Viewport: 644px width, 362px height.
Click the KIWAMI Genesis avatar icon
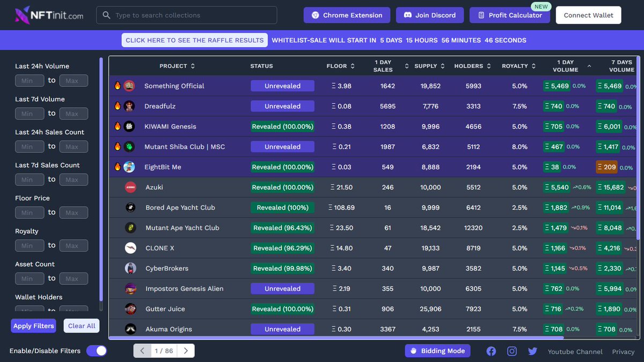tap(129, 127)
